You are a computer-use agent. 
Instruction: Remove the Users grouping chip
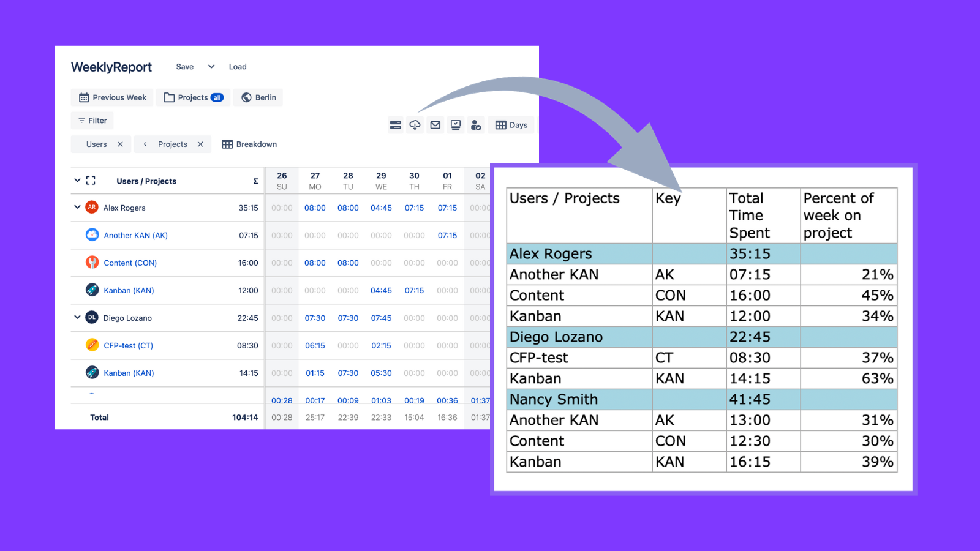point(119,144)
